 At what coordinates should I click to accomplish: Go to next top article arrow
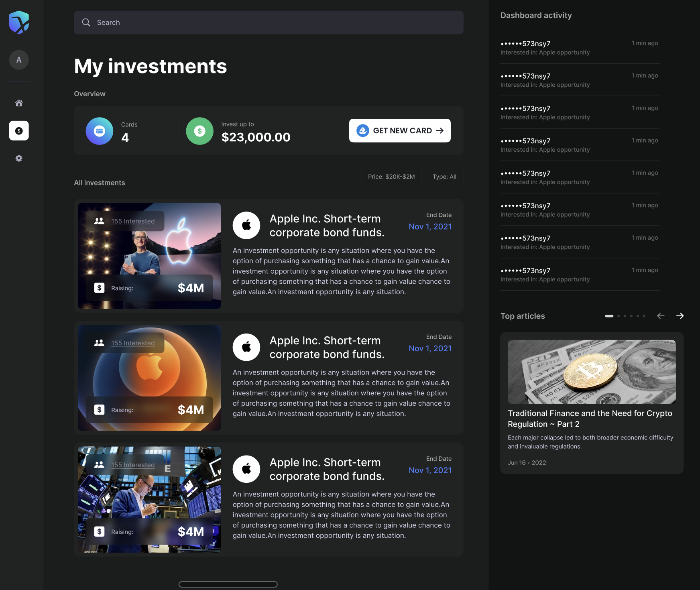point(680,316)
